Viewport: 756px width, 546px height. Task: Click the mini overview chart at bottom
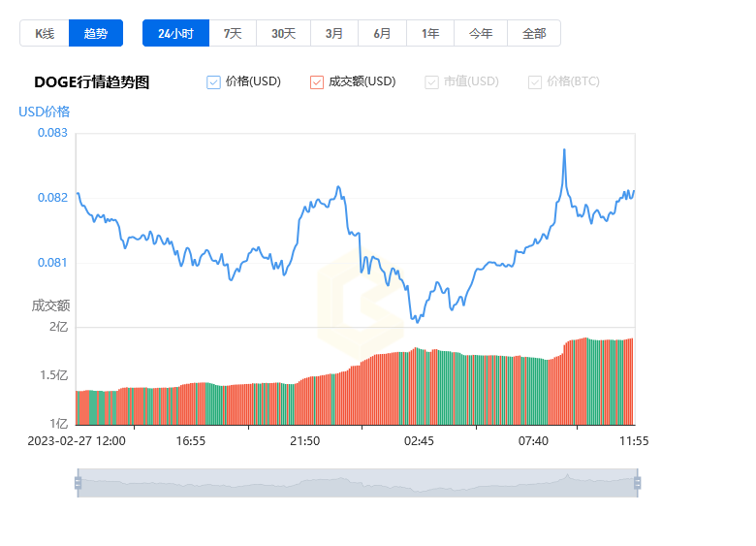coord(358,483)
